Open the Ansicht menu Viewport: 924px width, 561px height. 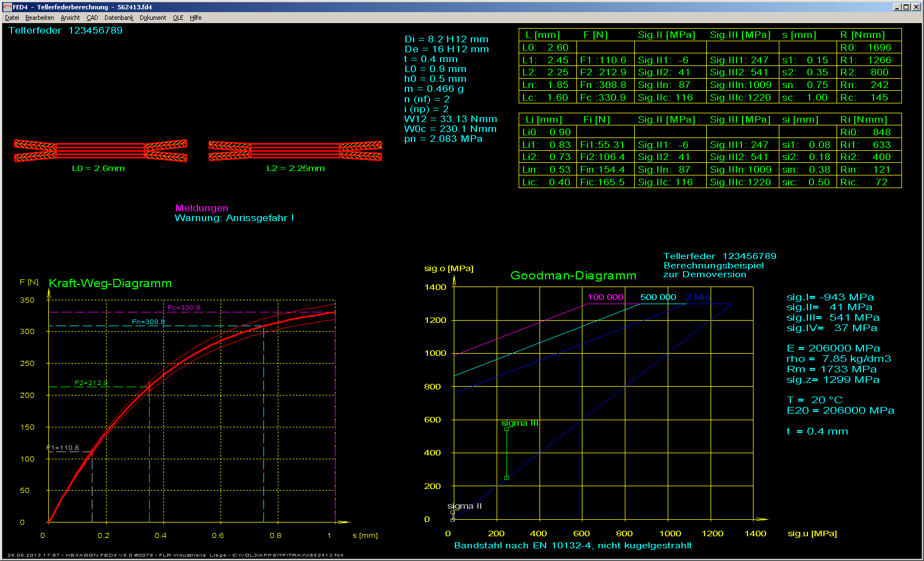click(x=70, y=18)
